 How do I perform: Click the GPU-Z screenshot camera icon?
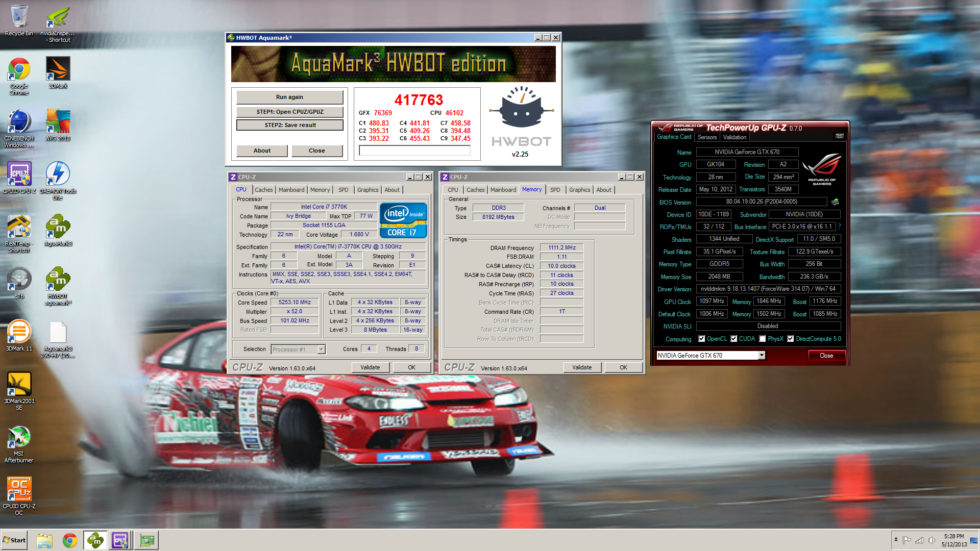pos(839,136)
